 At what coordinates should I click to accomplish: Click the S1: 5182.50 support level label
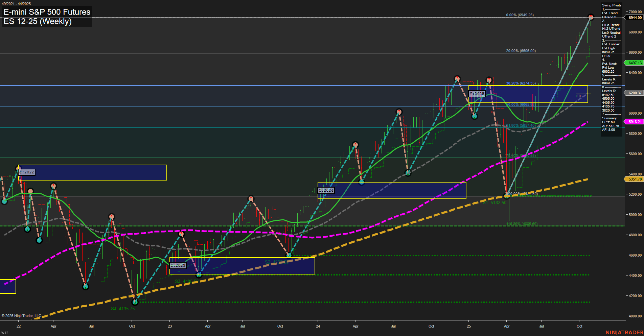[x=494, y=202]
